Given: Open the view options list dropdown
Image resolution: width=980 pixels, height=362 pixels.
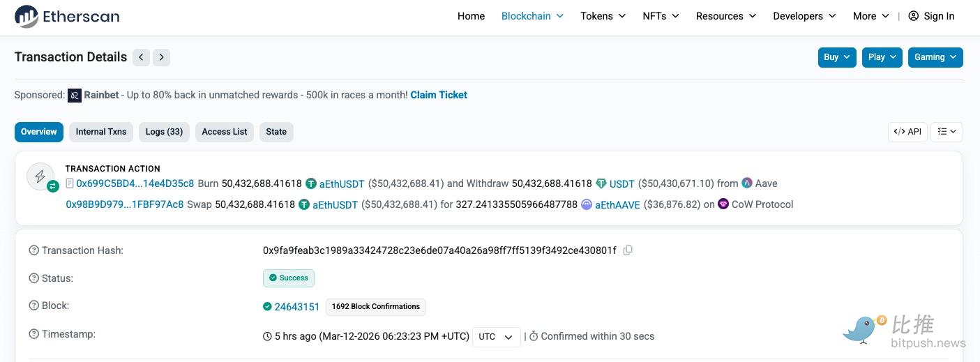Looking at the screenshot, I should tap(947, 132).
